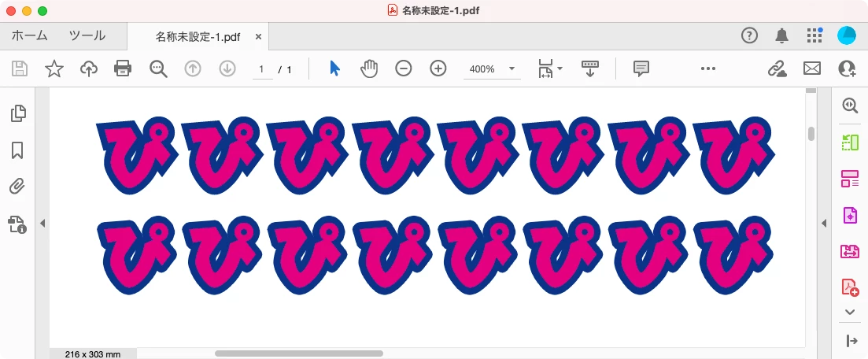Expand the left navigation pane arrow
Screen dimensions: 868x359
(42, 224)
